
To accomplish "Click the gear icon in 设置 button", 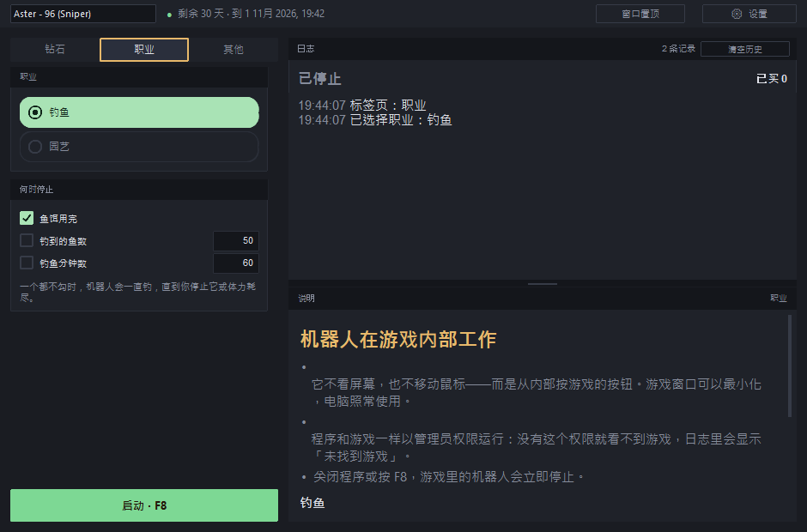I will click(737, 14).
